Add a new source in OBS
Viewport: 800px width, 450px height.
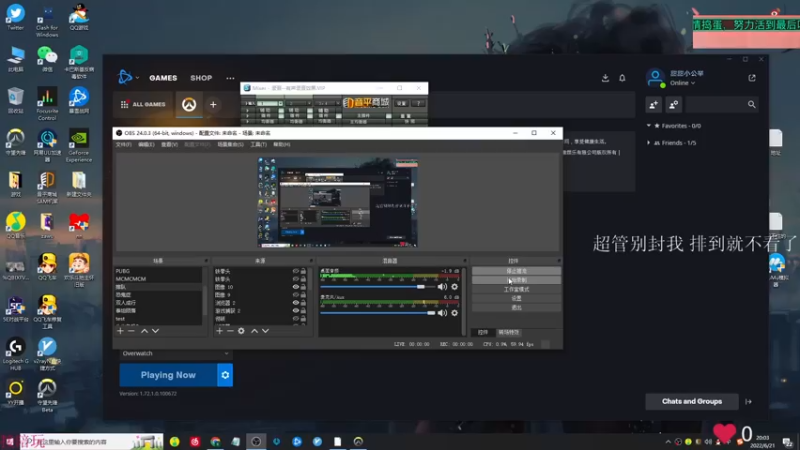(x=219, y=331)
